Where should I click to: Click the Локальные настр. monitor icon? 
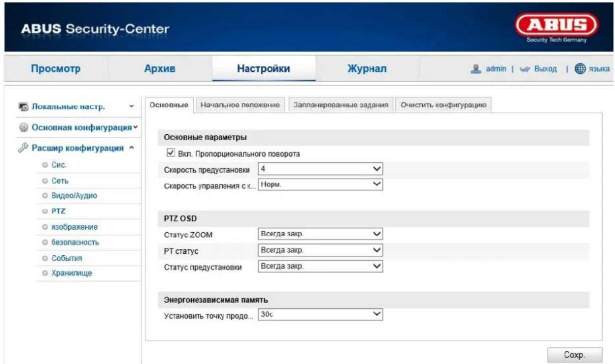tap(23, 107)
